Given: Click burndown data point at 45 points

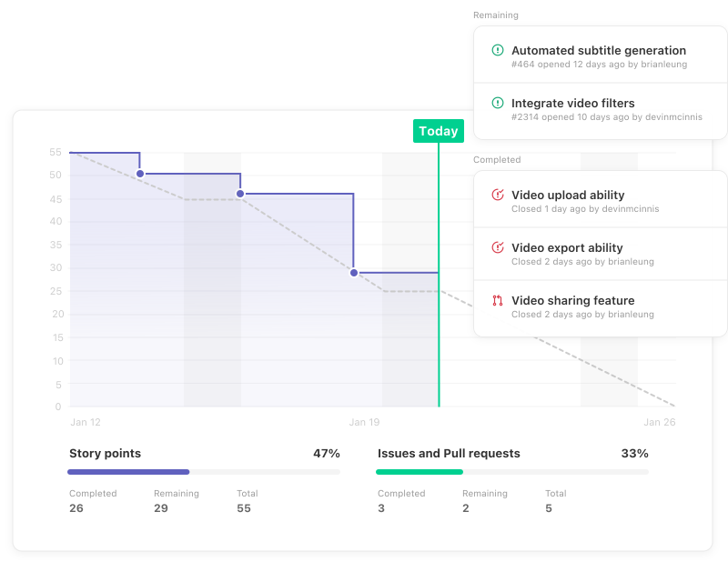Looking at the screenshot, I should pyautogui.click(x=240, y=194).
